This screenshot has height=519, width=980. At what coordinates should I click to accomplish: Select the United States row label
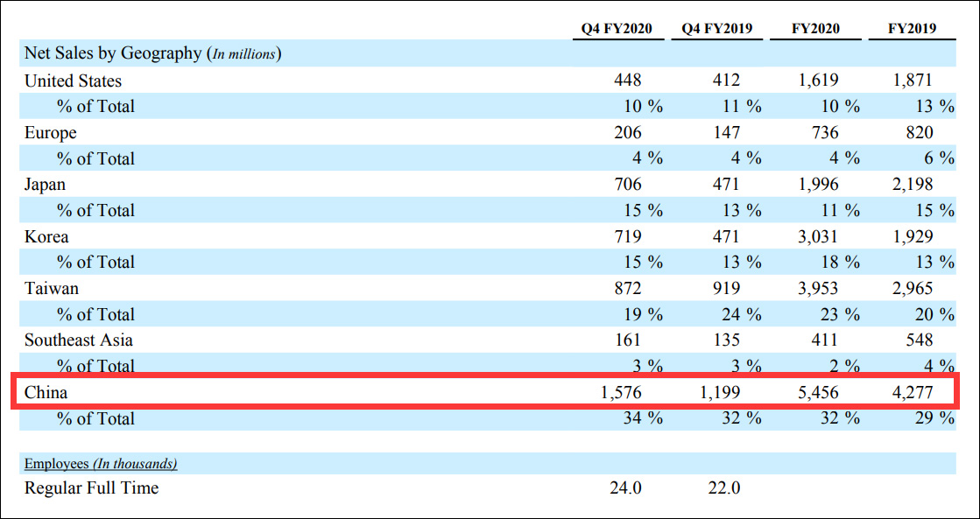(x=73, y=81)
